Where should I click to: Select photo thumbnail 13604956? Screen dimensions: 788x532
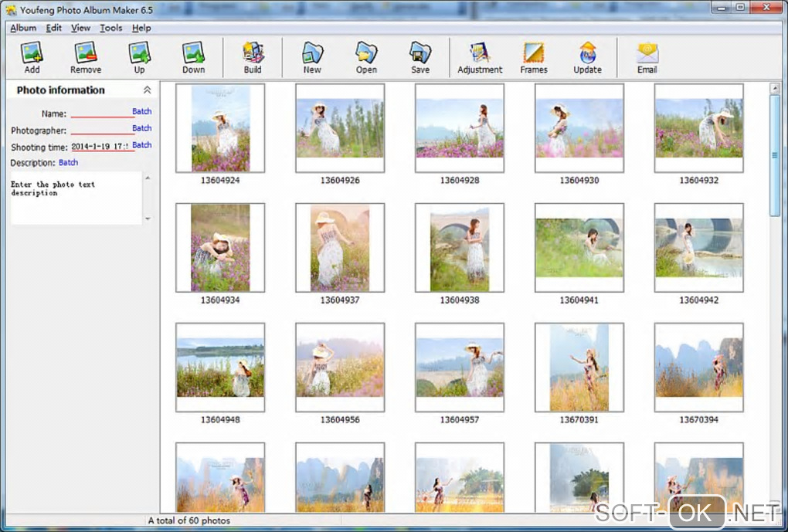coord(340,368)
